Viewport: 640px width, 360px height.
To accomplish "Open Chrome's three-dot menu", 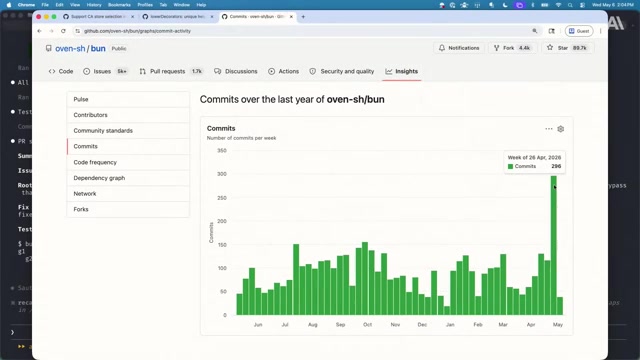I will click(600, 31).
